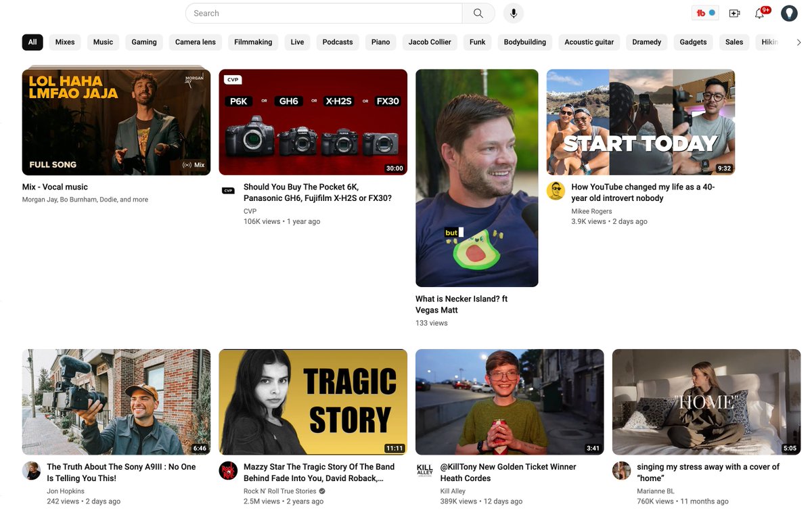Select the Funk chip
Image resolution: width=812 pixels, height=519 pixels.
pos(478,42)
